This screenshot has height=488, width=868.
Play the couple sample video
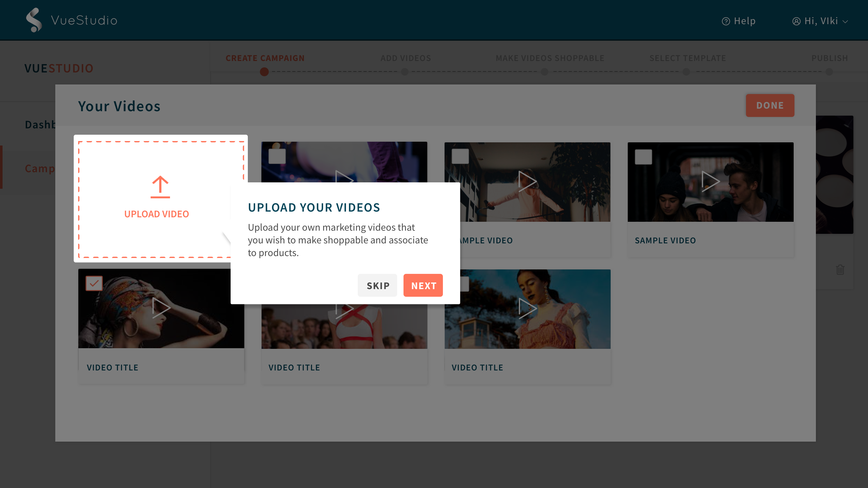click(710, 181)
